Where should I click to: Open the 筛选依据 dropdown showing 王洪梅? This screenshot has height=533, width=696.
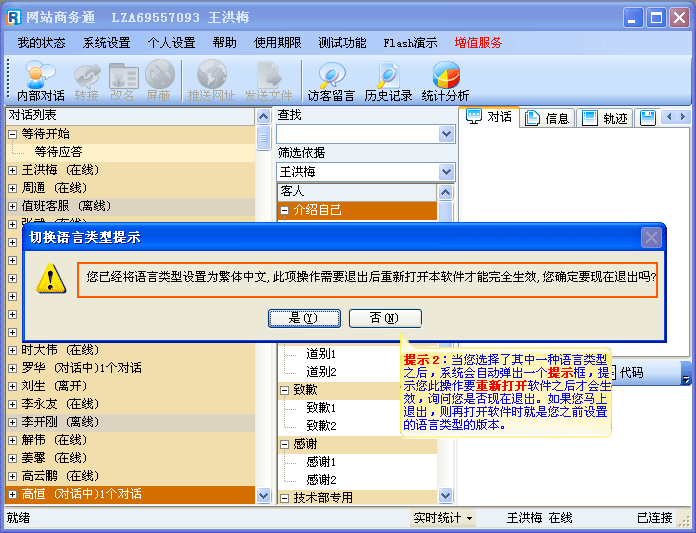[x=446, y=172]
